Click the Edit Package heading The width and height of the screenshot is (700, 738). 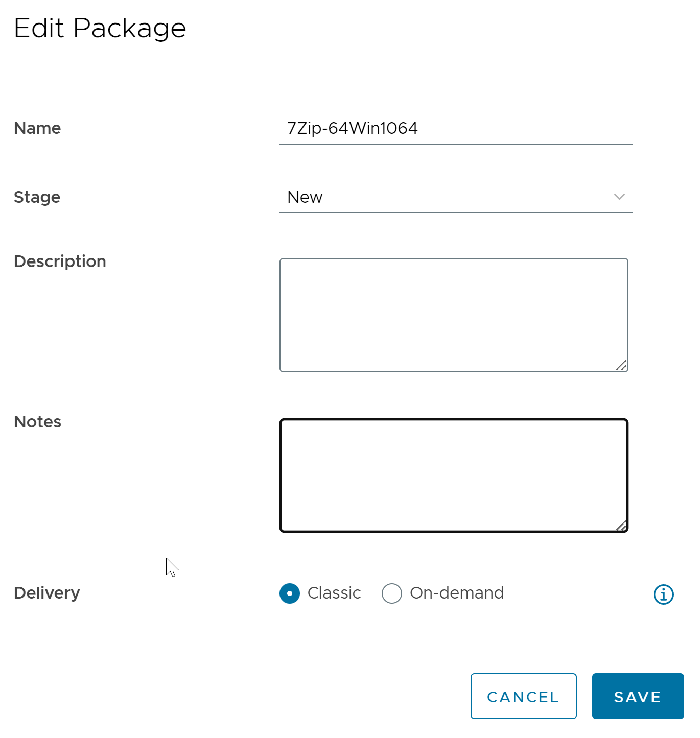100,29
